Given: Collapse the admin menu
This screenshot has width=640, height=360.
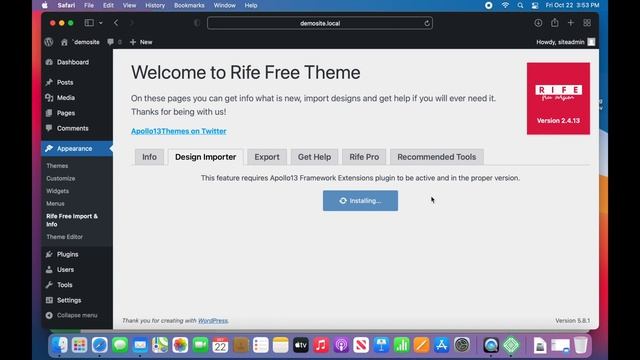Looking at the screenshot, I should tap(71, 315).
